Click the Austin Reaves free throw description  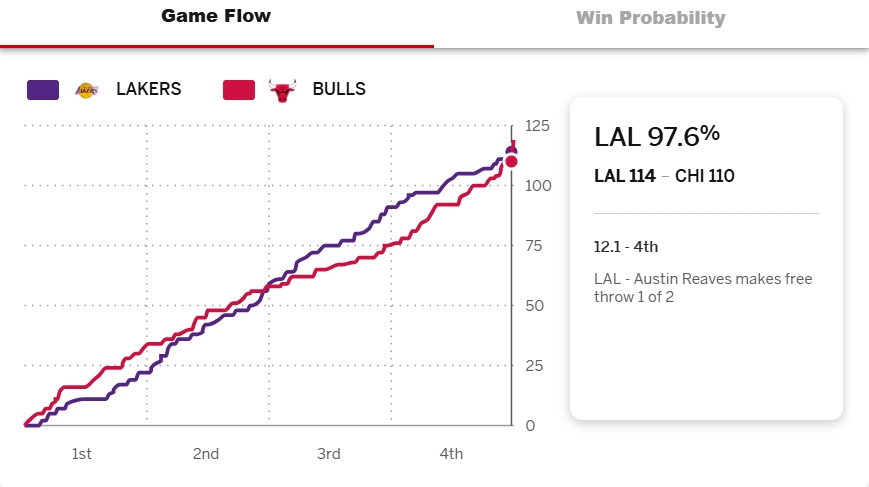[703, 288]
